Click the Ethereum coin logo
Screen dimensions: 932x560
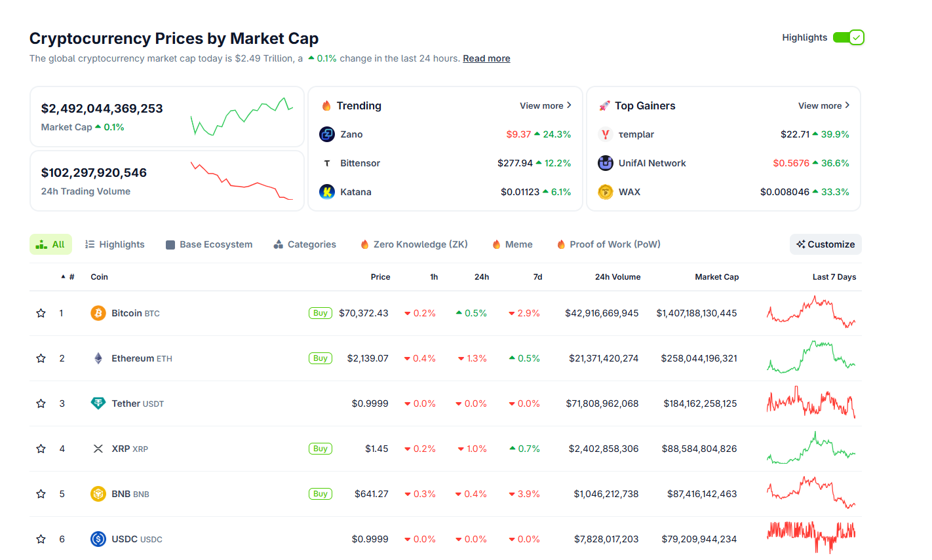click(x=98, y=358)
